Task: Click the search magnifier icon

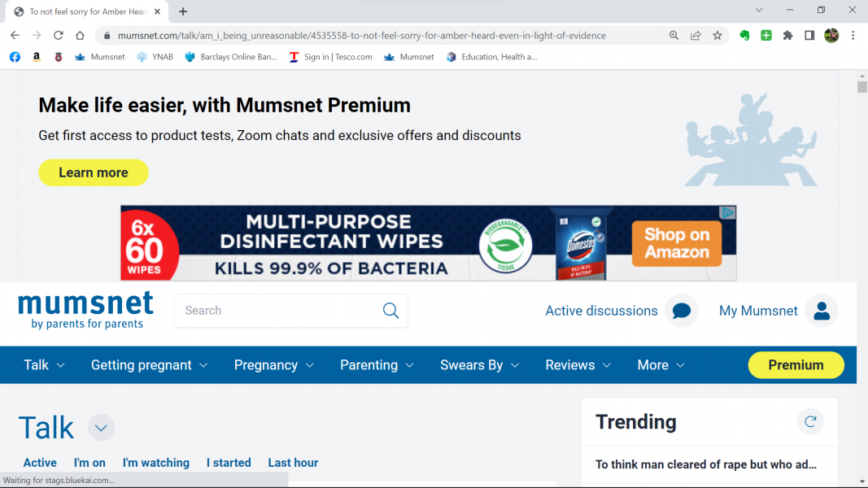Action: (390, 311)
